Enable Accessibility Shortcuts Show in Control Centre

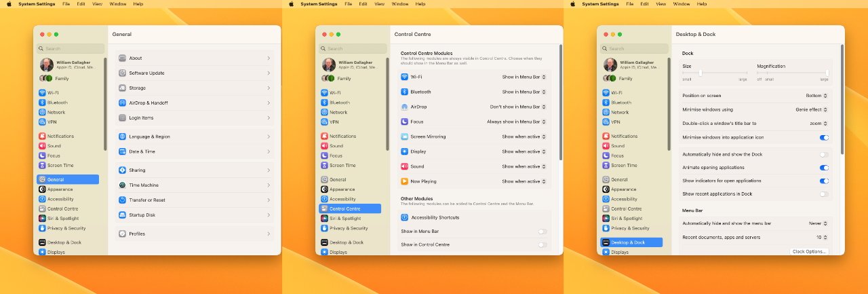pyautogui.click(x=542, y=244)
